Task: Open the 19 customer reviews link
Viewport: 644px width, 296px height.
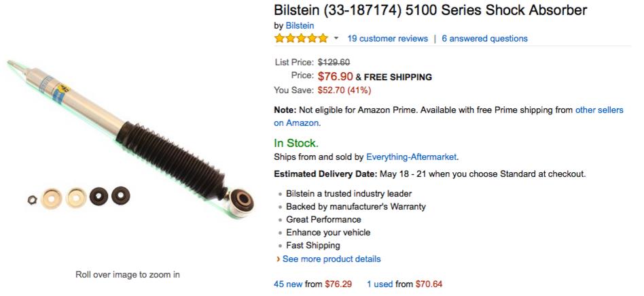Action: (x=387, y=38)
